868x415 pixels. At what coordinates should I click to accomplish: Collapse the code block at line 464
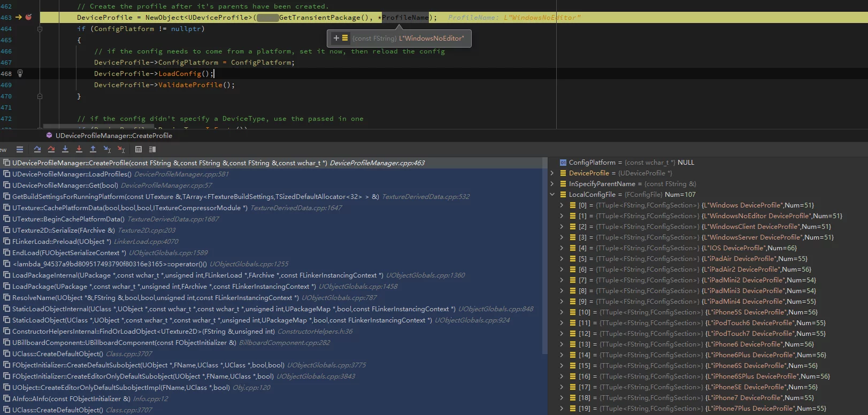click(40, 29)
